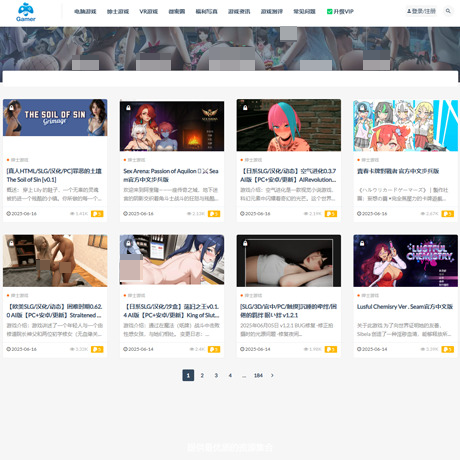
Task: Click the user icon beside 登录/注册
Action: click(x=409, y=11)
